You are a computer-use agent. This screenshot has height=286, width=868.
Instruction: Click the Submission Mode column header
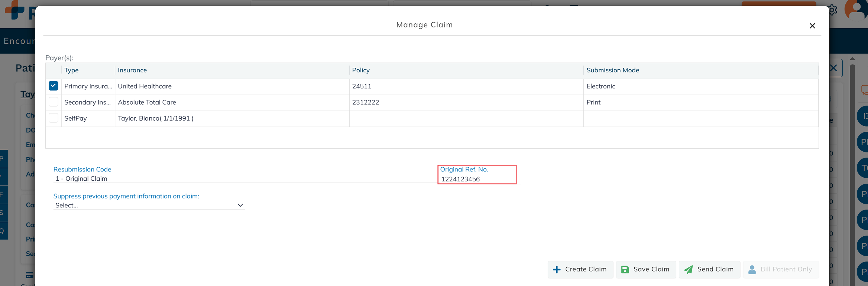(x=613, y=70)
